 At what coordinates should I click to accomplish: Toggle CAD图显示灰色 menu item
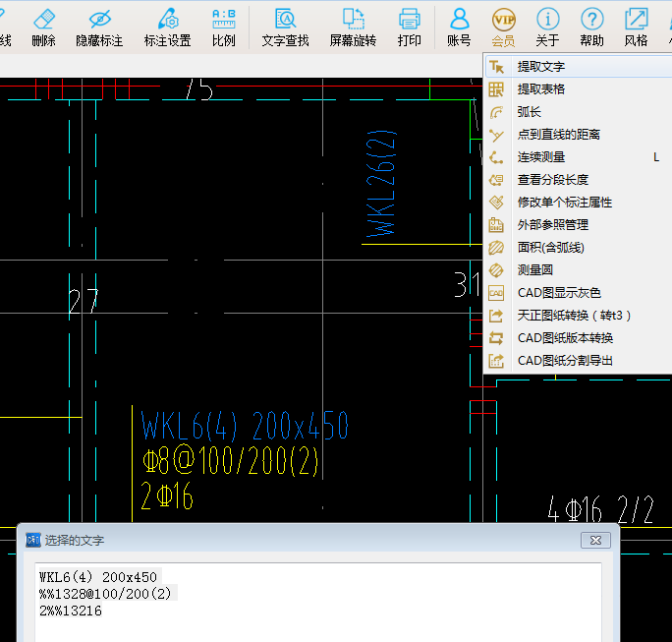tap(579, 293)
